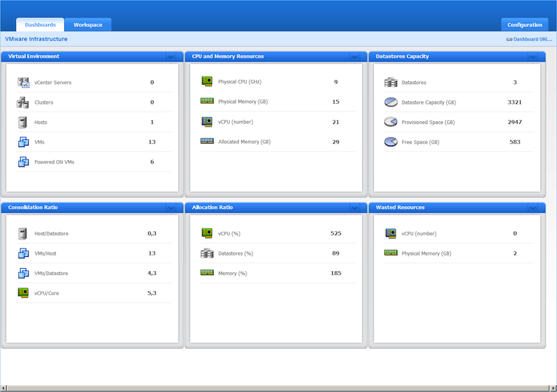Screen dimensions: 557x392
Task: Click the Memory (%) icon
Action: [x=207, y=272]
